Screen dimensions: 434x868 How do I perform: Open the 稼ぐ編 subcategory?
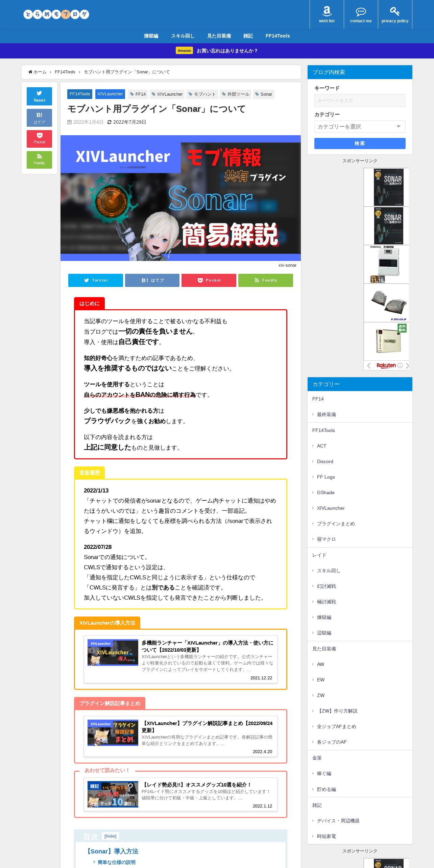click(324, 773)
